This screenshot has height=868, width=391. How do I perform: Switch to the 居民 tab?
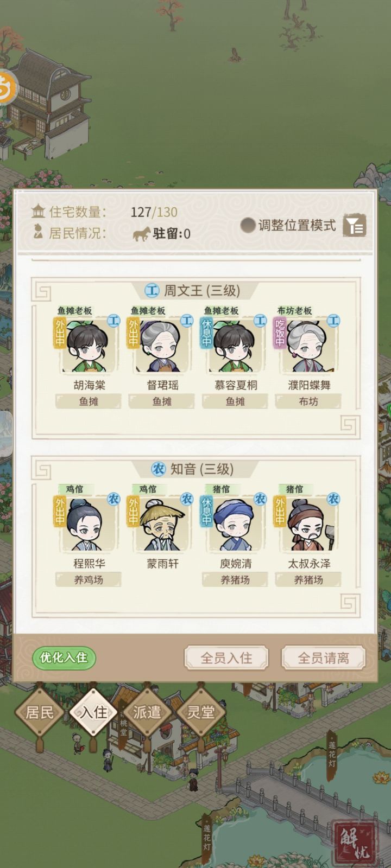click(40, 712)
